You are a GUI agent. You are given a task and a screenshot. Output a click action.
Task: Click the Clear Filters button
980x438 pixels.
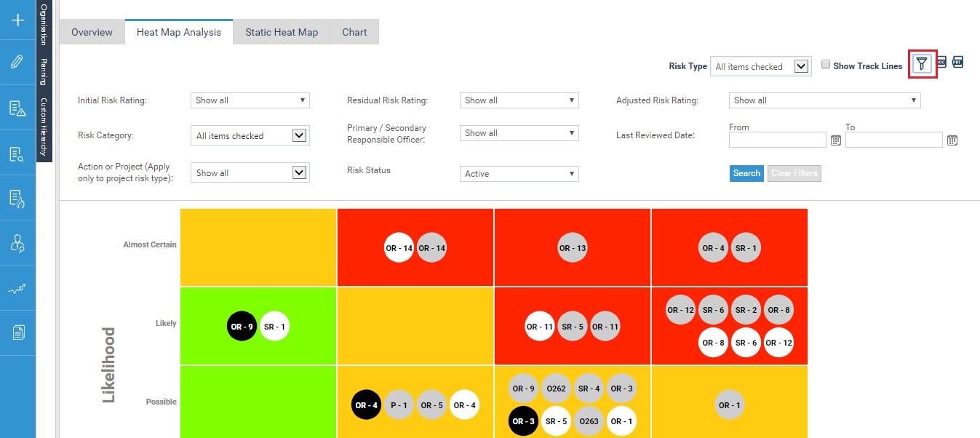[x=794, y=173]
